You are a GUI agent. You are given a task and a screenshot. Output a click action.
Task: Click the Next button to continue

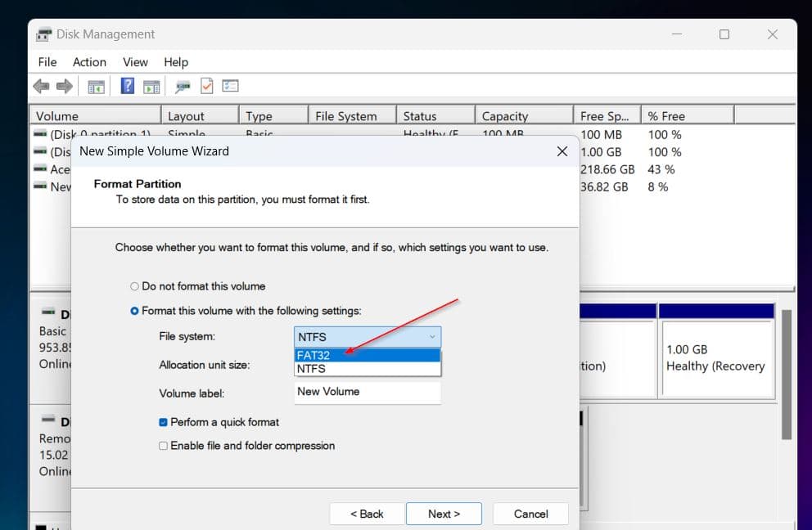click(444, 514)
